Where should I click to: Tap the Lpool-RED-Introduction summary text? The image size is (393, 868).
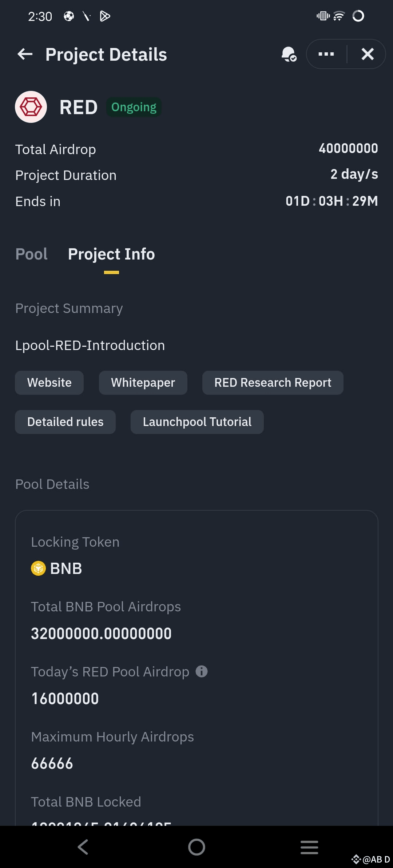[90, 345]
